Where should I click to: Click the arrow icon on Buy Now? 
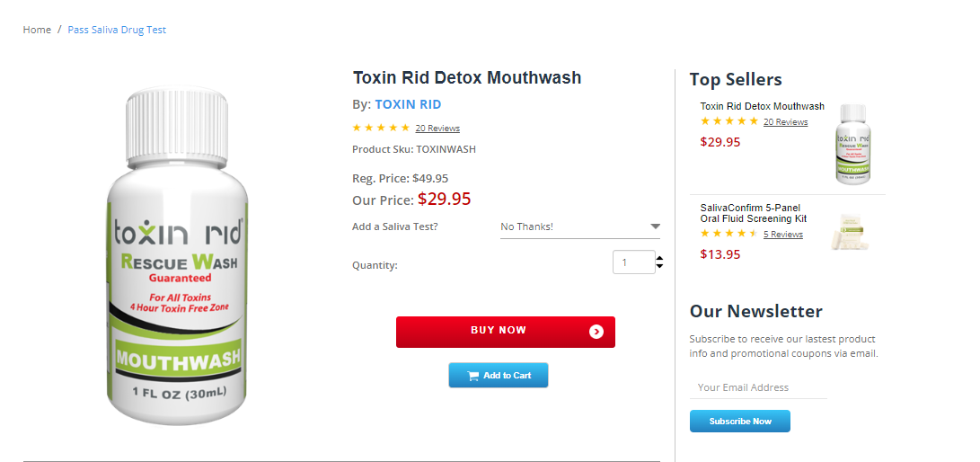pos(596,332)
